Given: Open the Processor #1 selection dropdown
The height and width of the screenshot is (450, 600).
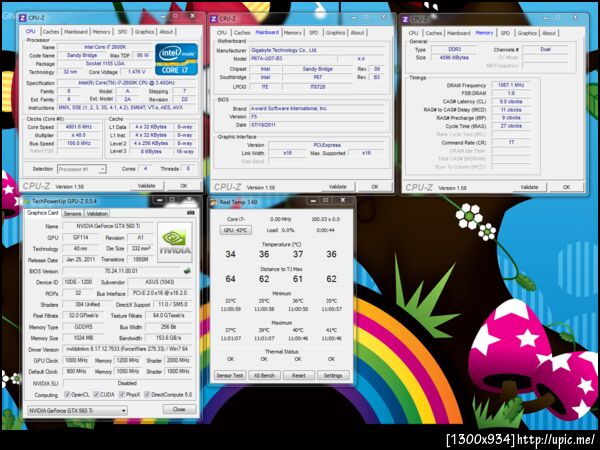Looking at the screenshot, I should [82, 169].
